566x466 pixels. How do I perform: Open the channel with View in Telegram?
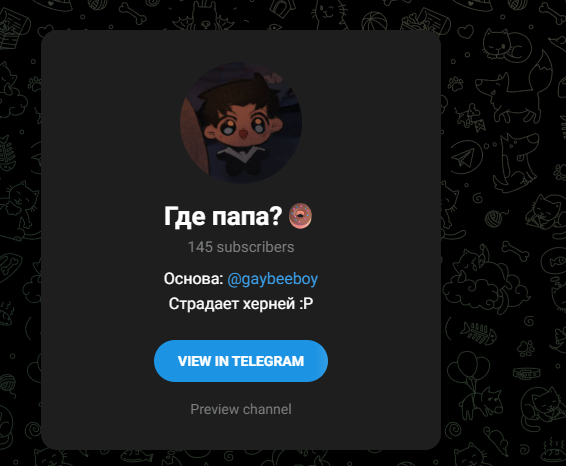(x=241, y=361)
